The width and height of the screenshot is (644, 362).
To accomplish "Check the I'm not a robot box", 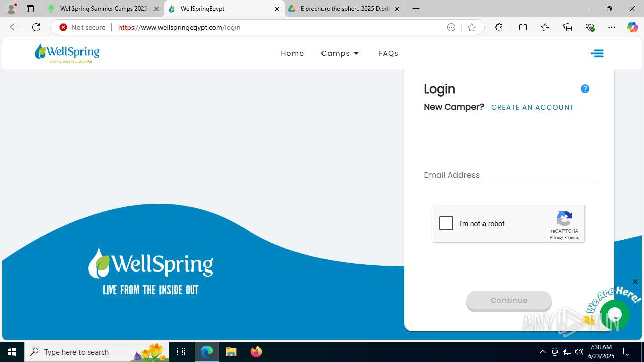I will pyautogui.click(x=446, y=223).
